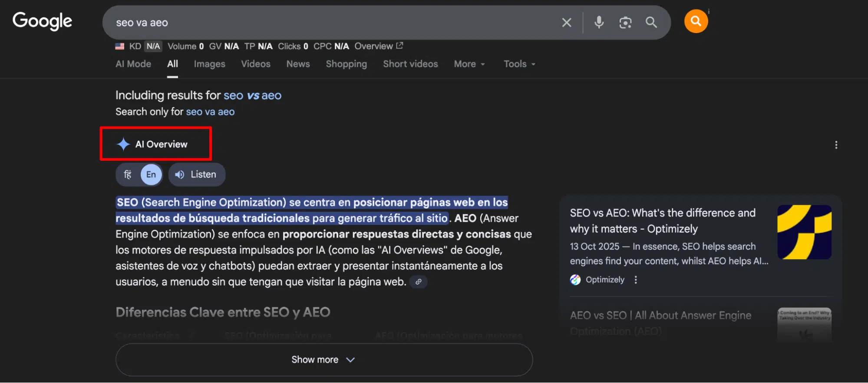This screenshot has height=383, width=868.
Task: Open the keyword Overview external link
Action: click(x=378, y=46)
